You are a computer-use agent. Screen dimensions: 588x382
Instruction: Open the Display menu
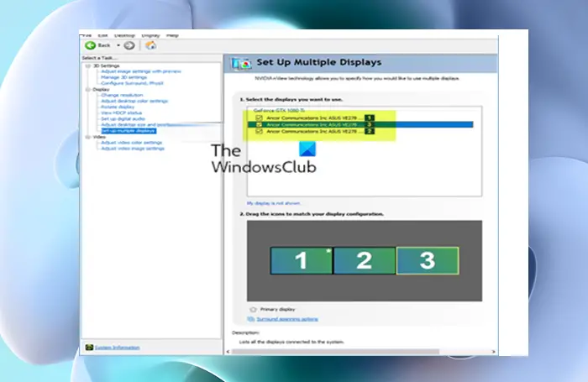(x=150, y=35)
